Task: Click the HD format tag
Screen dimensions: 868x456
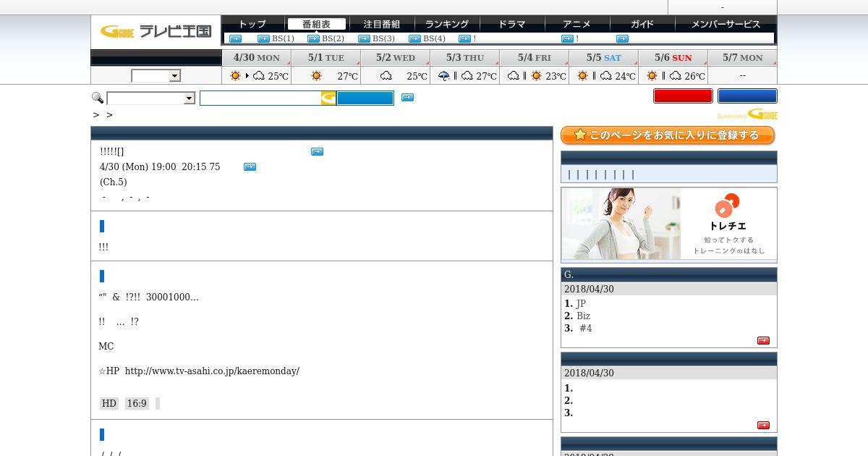Action: pyautogui.click(x=109, y=403)
